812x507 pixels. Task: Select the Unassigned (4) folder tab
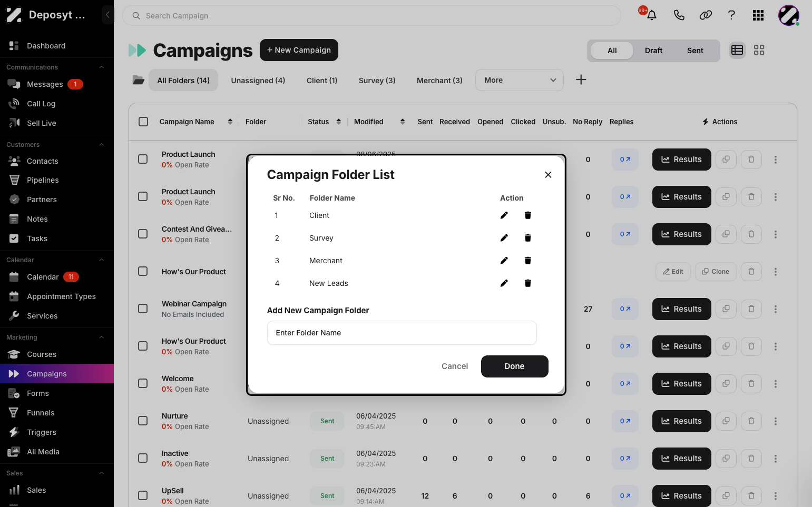click(x=258, y=81)
